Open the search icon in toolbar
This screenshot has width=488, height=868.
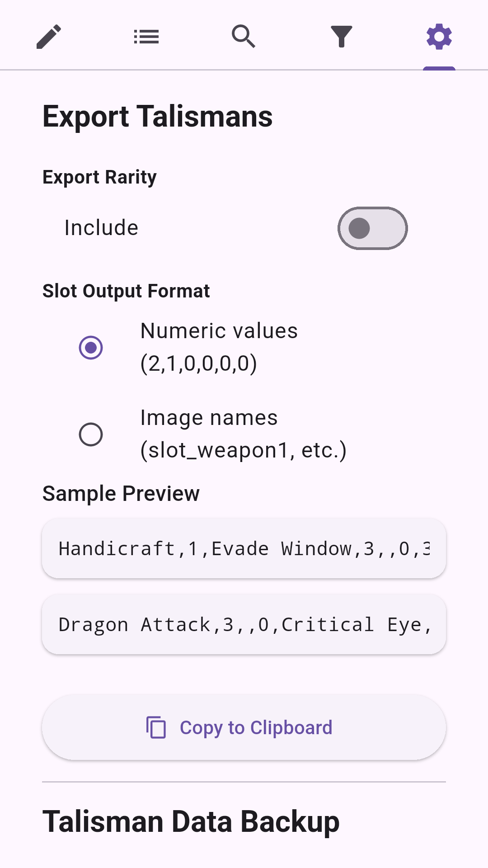click(244, 36)
